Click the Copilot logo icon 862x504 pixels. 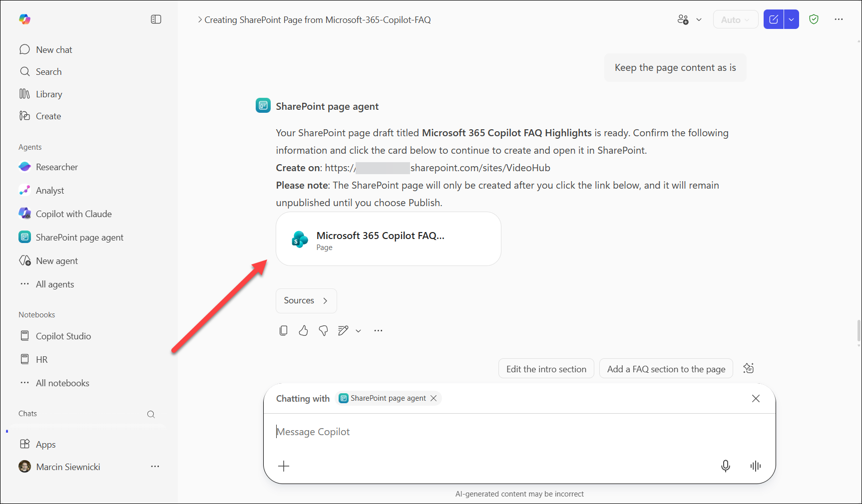(x=24, y=19)
